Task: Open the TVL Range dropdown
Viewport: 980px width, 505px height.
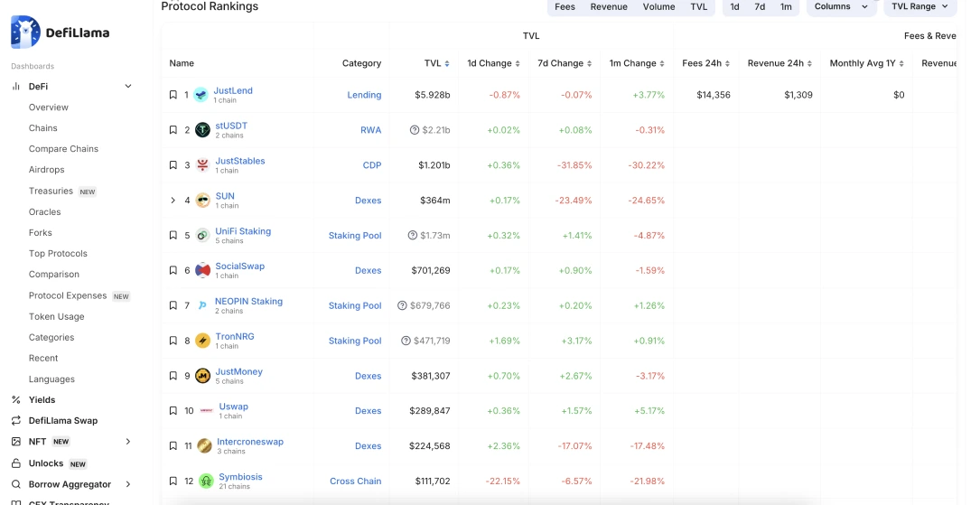Action: [x=920, y=7]
